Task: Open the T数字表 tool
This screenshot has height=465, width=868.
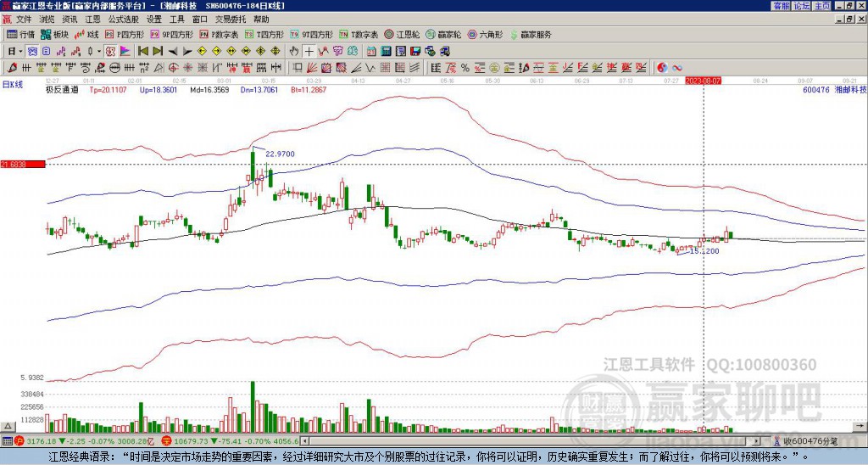Action: [359, 34]
